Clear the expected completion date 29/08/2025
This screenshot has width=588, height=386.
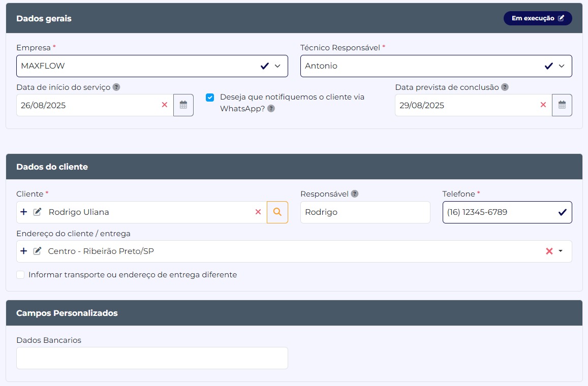[x=543, y=105]
